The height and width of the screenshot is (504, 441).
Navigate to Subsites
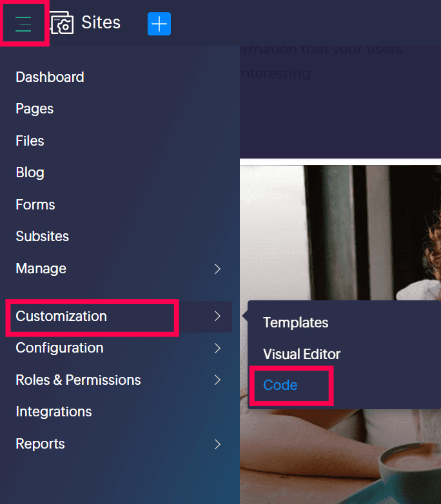[43, 237]
